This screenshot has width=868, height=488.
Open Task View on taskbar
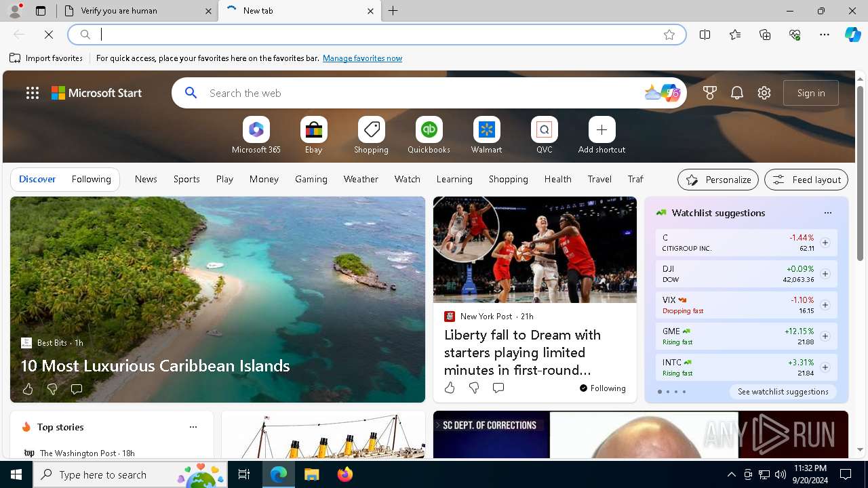pyautogui.click(x=244, y=474)
